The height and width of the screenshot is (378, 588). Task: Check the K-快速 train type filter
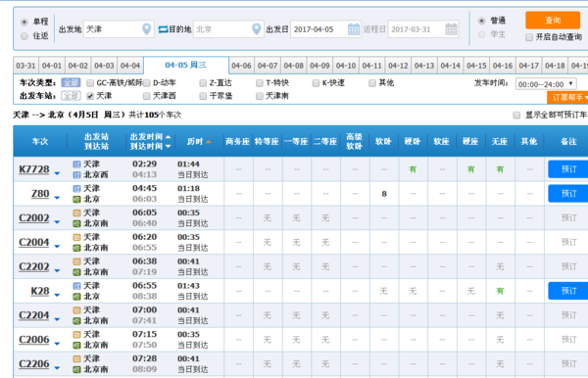click(316, 83)
